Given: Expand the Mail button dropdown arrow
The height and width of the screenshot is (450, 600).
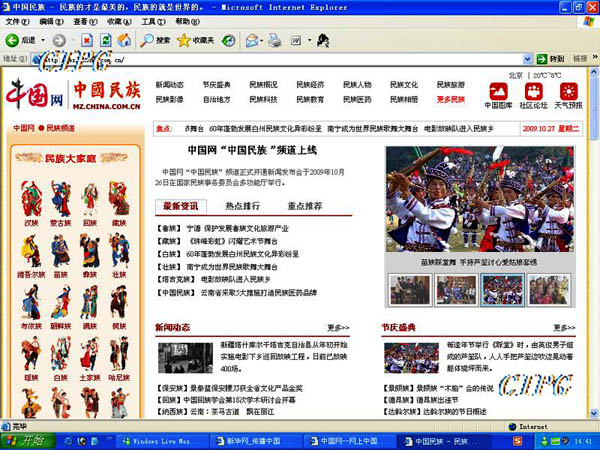Looking at the screenshot, I should pyautogui.click(x=262, y=40).
